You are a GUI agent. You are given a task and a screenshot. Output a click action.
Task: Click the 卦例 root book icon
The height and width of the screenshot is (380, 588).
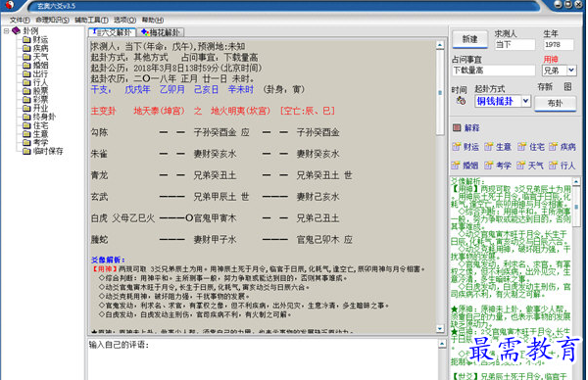click(16, 30)
